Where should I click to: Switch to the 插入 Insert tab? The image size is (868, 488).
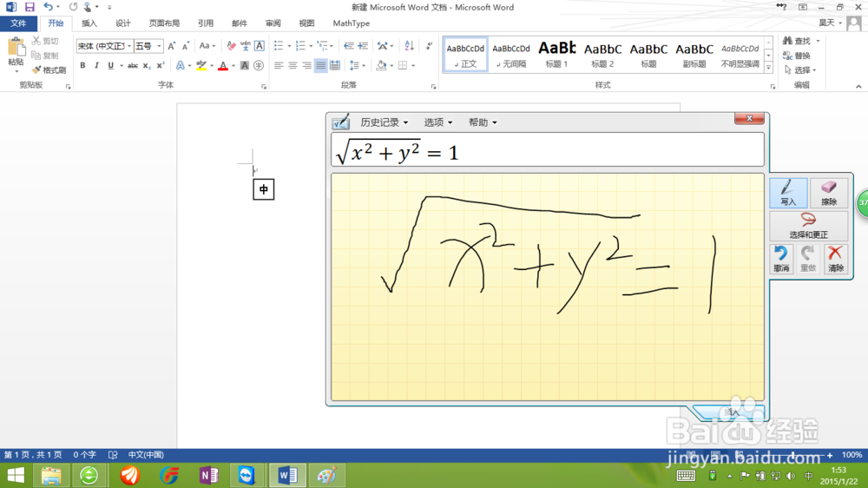click(89, 23)
